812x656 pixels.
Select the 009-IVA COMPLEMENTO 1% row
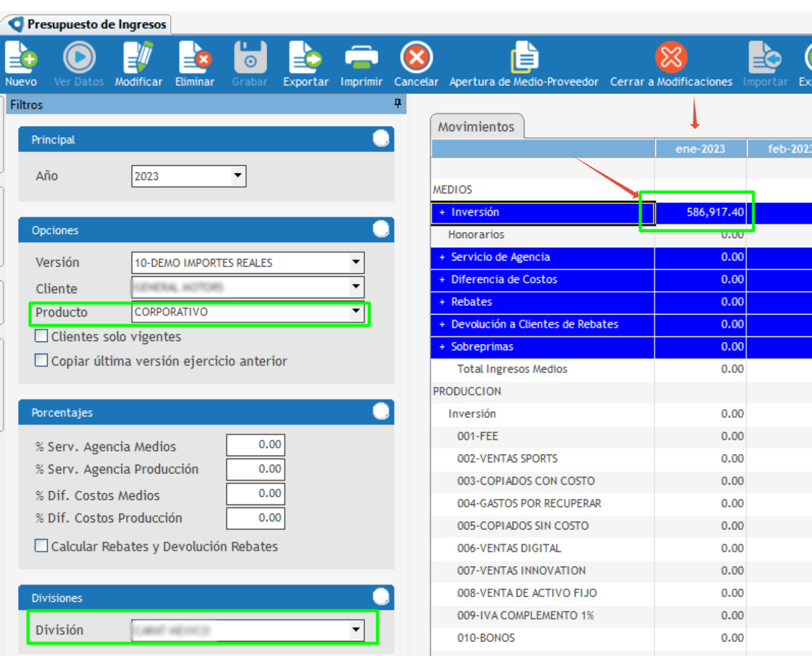click(621, 616)
